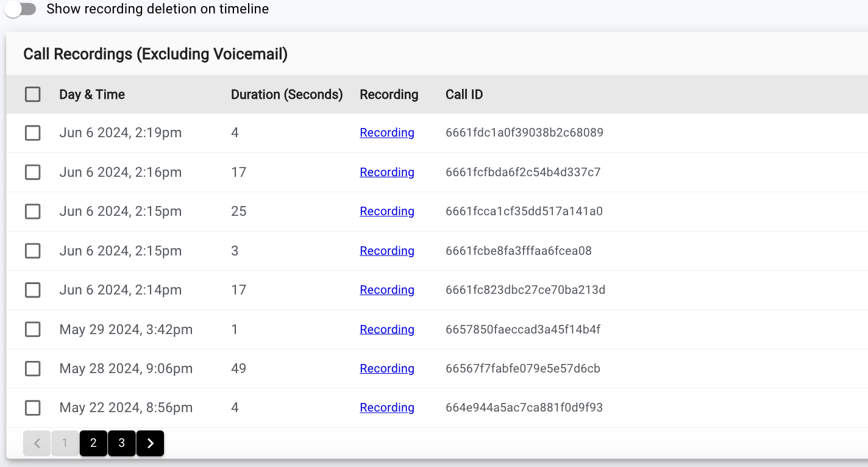Viewport: 868px width, 467px height.
Task: Tick checkbox for the 25-second call row
Action: [33, 212]
